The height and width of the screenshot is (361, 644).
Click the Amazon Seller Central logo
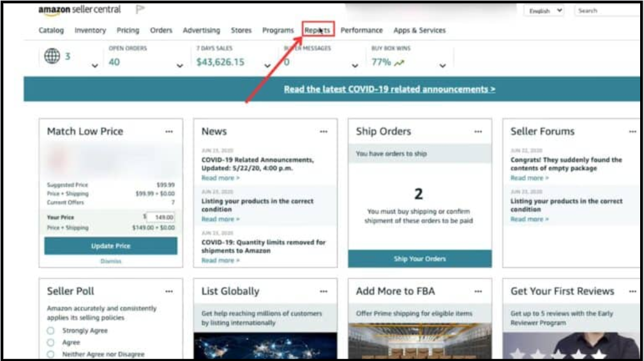(x=82, y=10)
